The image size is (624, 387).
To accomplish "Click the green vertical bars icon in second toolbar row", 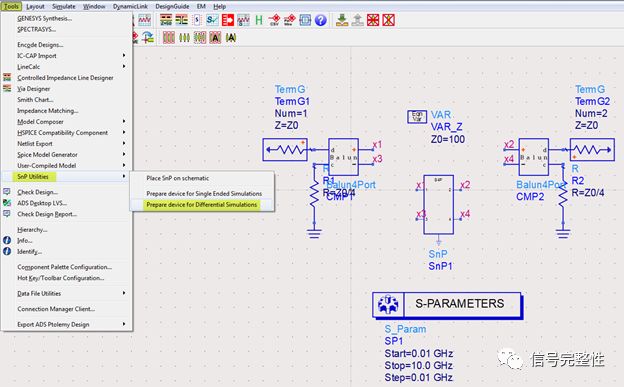I will click(184, 37).
